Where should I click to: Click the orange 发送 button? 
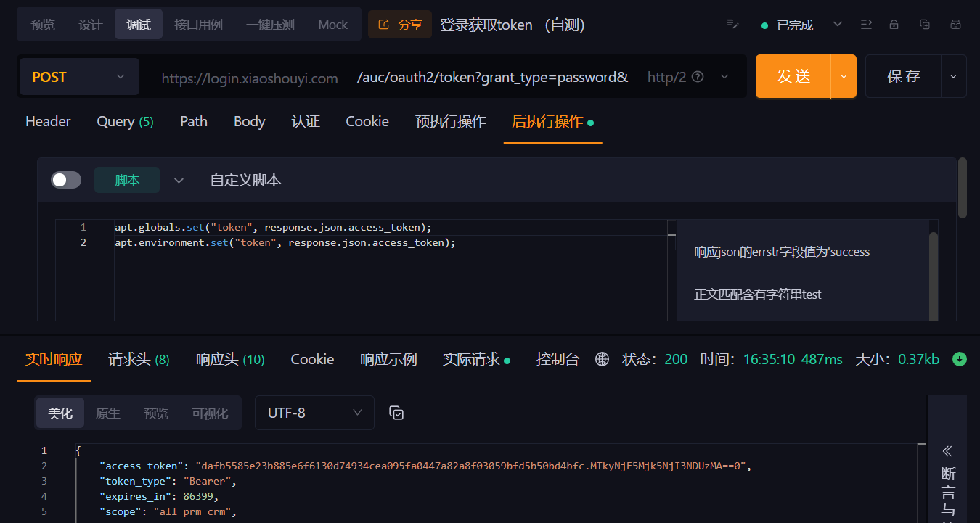click(793, 76)
